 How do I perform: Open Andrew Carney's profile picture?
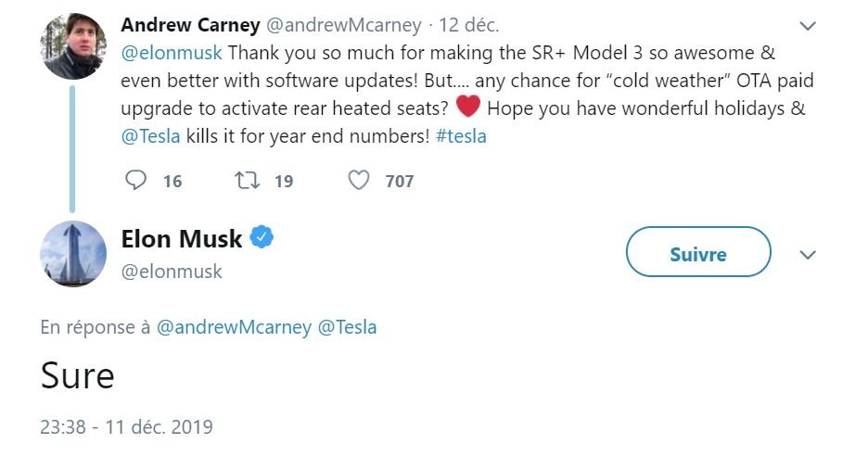pos(73,46)
